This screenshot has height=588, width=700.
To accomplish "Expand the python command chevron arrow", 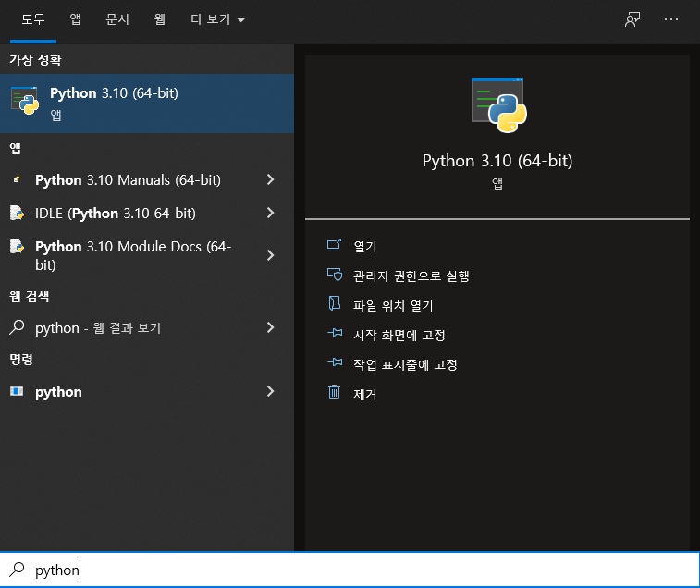I will click(x=270, y=391).
